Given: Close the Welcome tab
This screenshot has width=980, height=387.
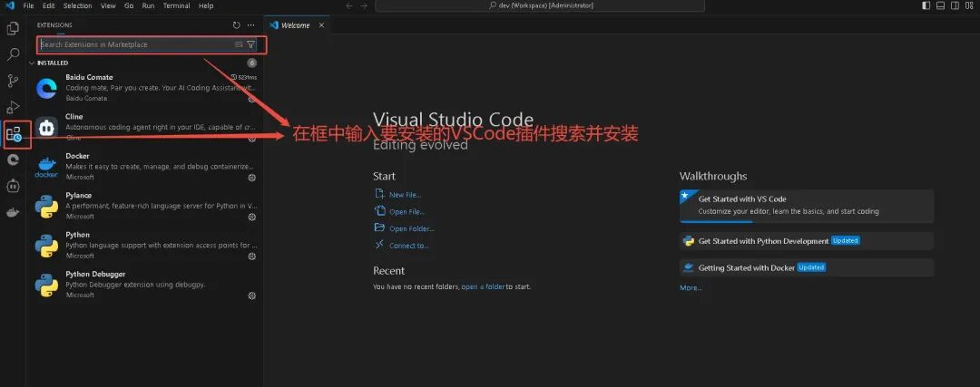Looking at the screenshot, I should click(x=321, y=25).
